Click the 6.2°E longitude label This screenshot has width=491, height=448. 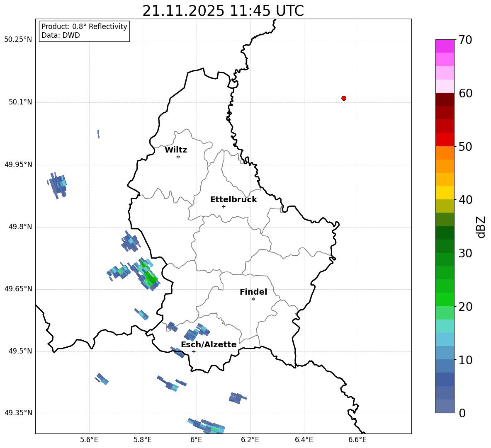[x=250, y=440]
